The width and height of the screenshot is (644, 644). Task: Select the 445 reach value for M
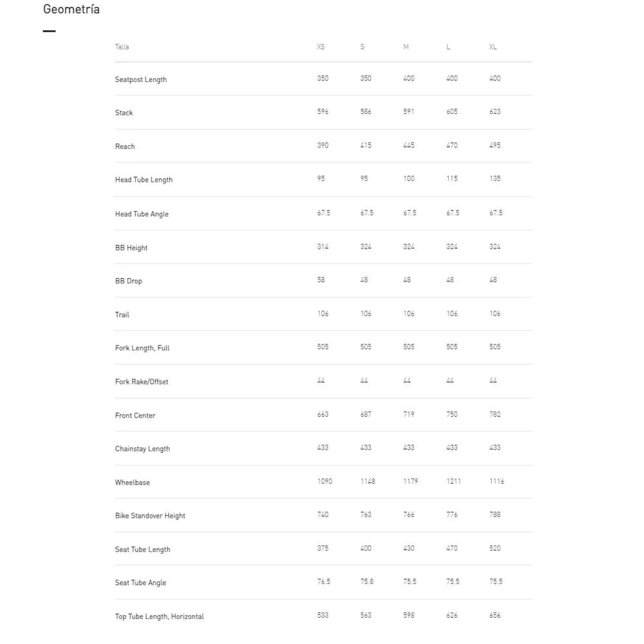pyautogui.click(x=409, y=145)
